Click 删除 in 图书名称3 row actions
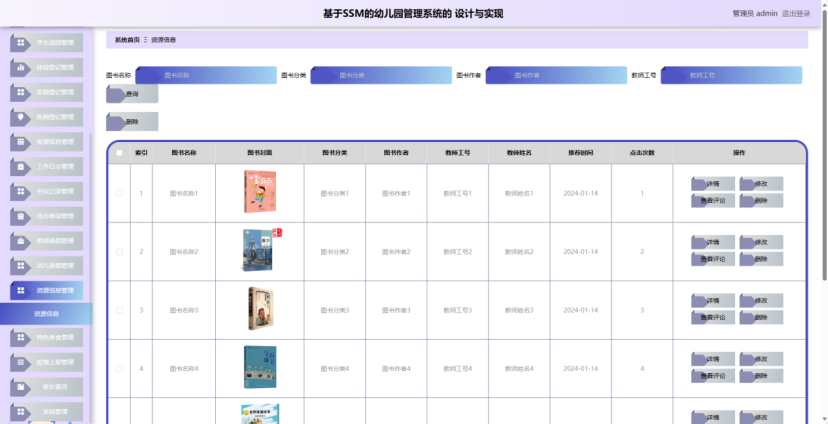The image size is (828, 424). 761,317
